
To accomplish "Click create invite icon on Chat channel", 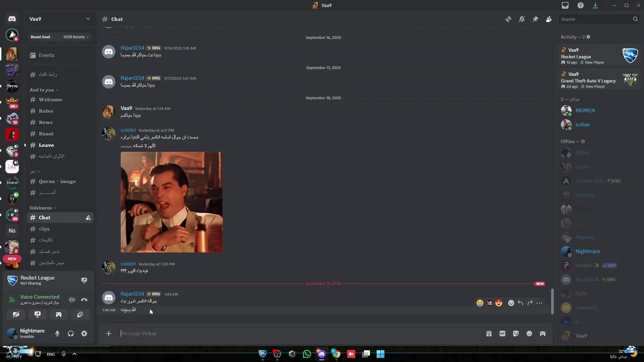I will 88,218.
